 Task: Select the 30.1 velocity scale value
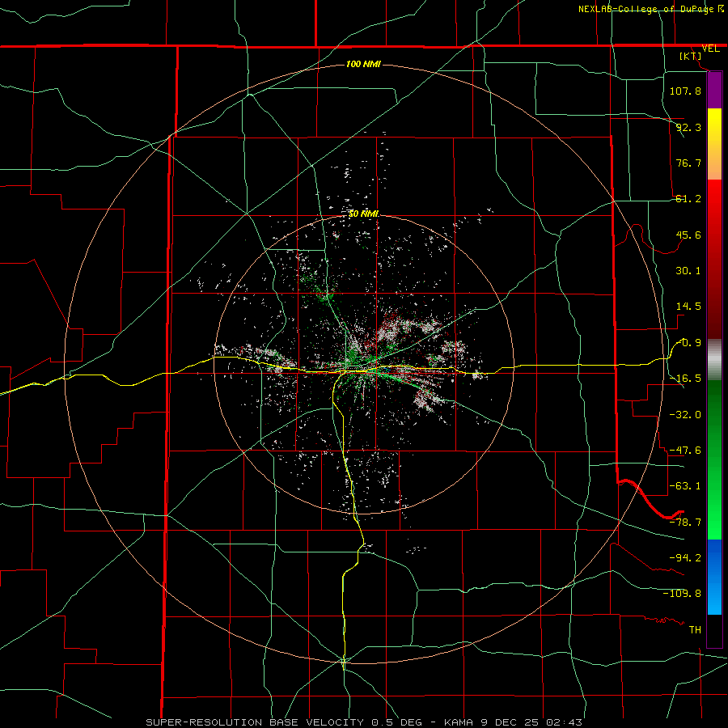[688, 271]
